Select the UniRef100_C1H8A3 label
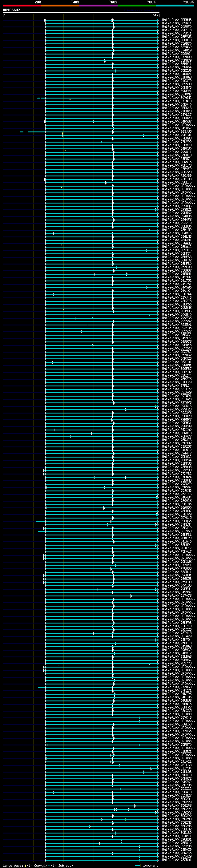Viewport: 197px width, 868px height. (x=177, y=78)
